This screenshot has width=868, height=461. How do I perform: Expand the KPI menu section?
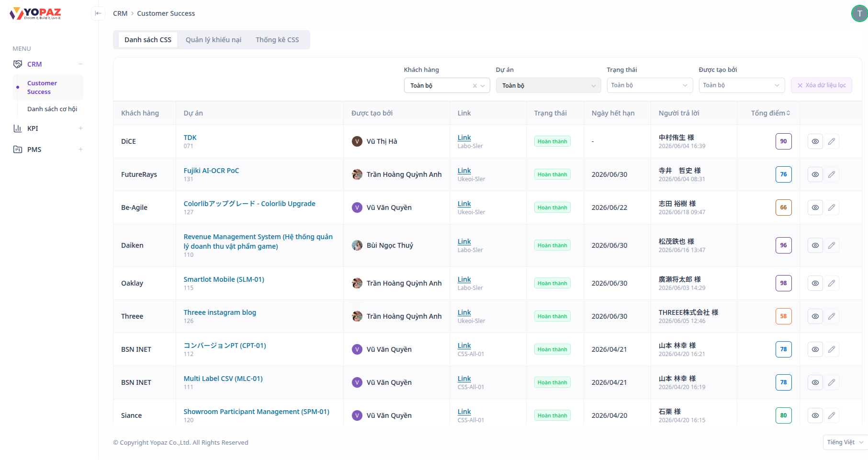pyautogui.click(x=80, y=128)
